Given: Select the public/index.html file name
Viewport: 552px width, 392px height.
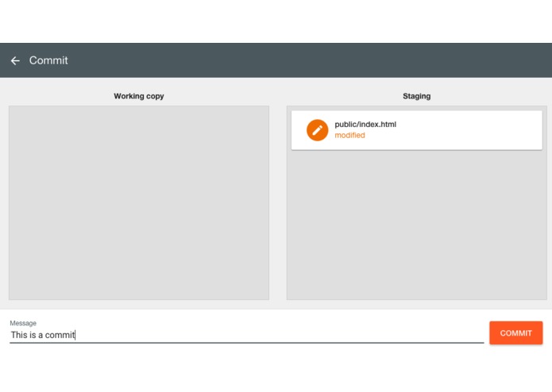Looking at the screenshot, I should [x=365, y=125].
